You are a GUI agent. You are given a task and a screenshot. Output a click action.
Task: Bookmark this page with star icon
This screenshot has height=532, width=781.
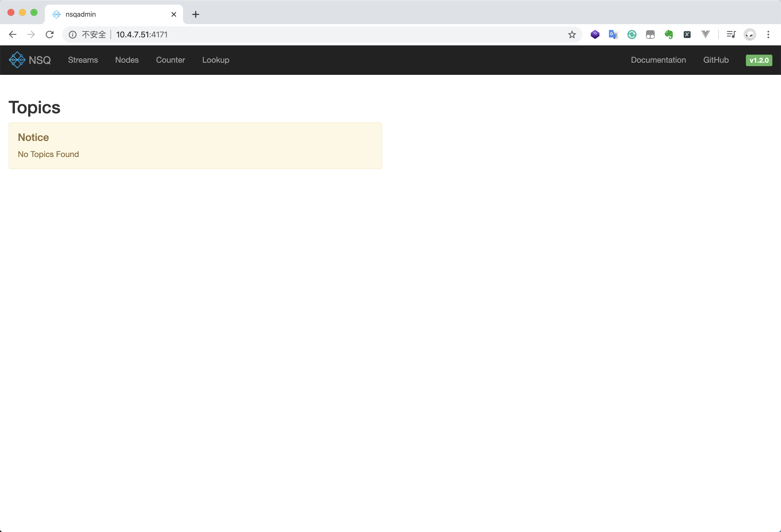pos(572,35)
